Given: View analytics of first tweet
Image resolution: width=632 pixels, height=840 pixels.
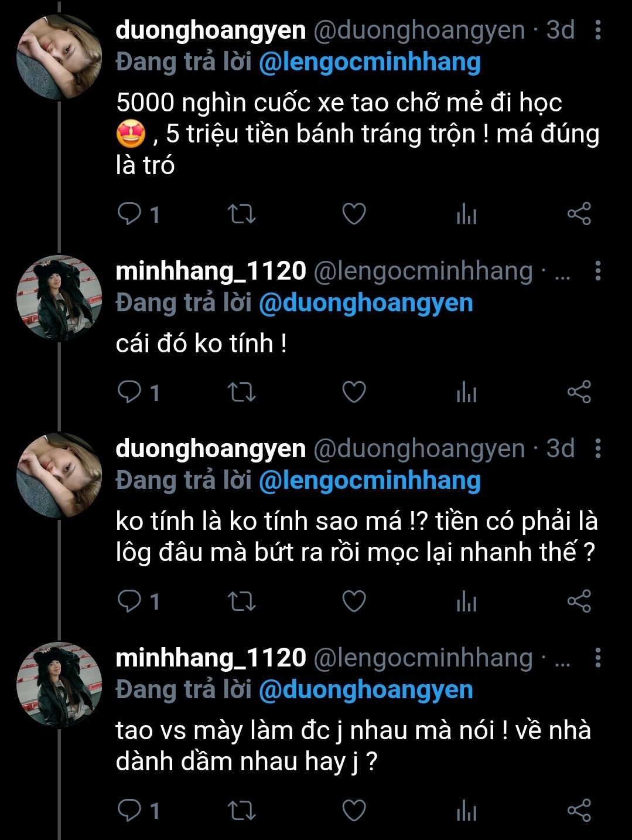Looking at the screenshot, I should [466, 215].
